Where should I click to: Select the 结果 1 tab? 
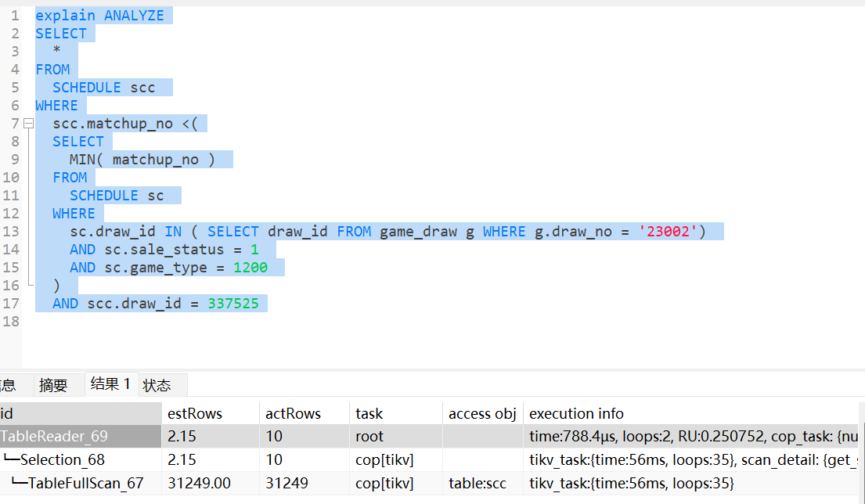click(110, 384)
